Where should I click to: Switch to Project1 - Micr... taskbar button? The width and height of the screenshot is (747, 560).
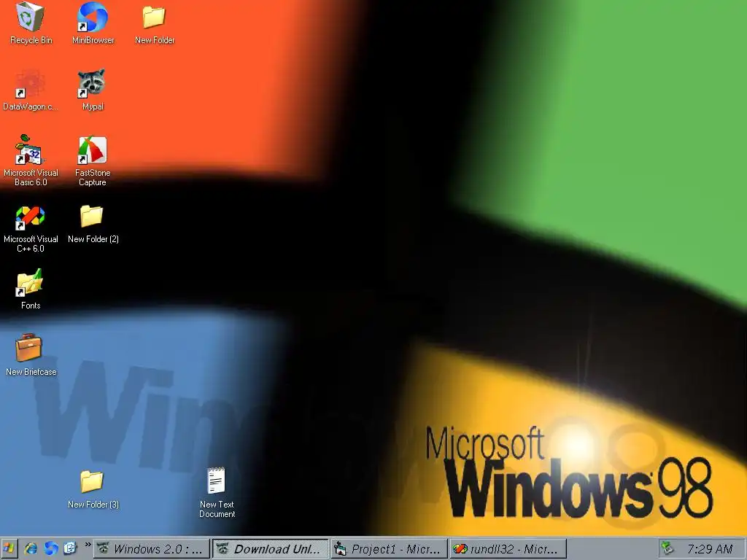[390, 549]
